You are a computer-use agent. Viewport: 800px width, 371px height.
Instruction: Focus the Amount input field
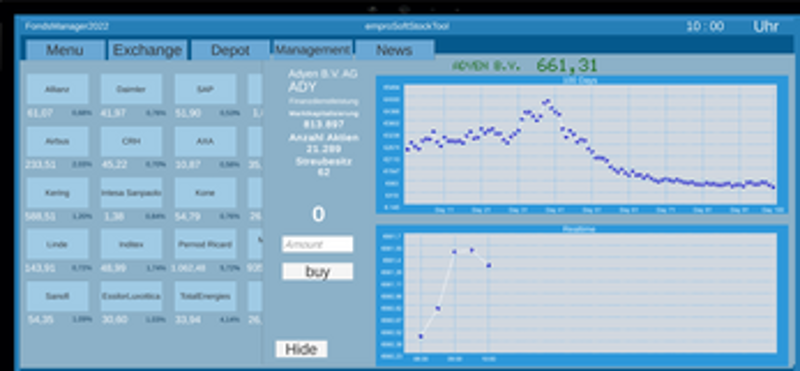pos(317,244)
